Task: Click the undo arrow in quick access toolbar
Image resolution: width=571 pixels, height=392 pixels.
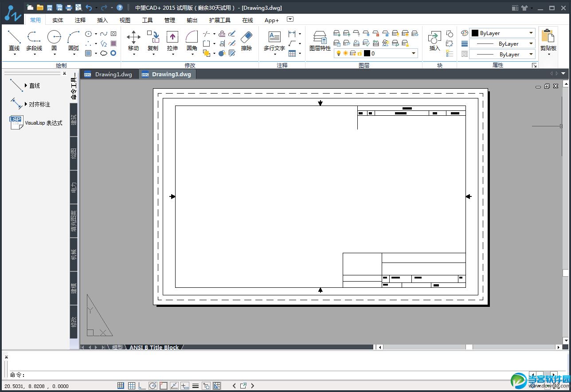Action: tap(89, 8)
